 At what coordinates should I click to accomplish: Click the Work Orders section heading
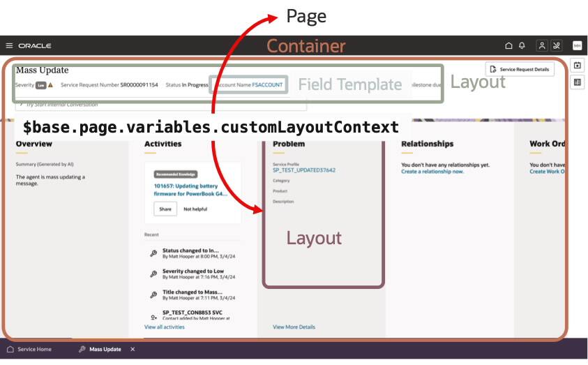click(547, 144)
